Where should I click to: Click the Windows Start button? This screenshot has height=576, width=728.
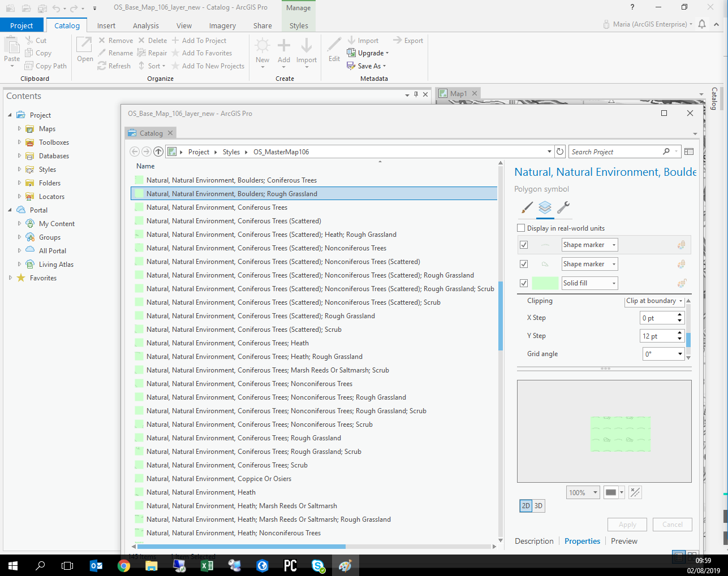pyautogui.click(x=13, y=565)
